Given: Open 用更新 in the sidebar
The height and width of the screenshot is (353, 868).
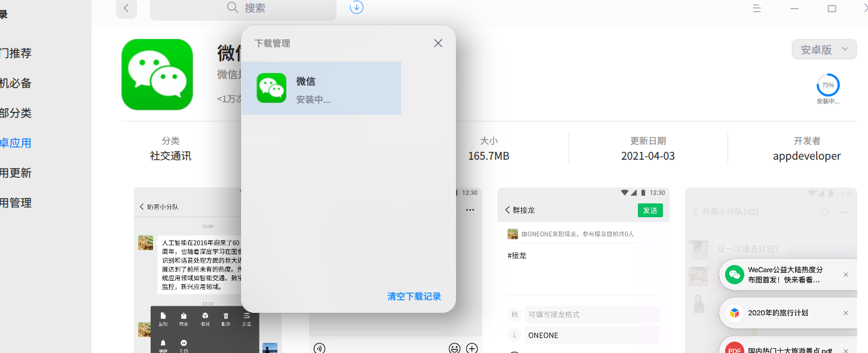Looking at the screenshot, I should pos(16,173).
